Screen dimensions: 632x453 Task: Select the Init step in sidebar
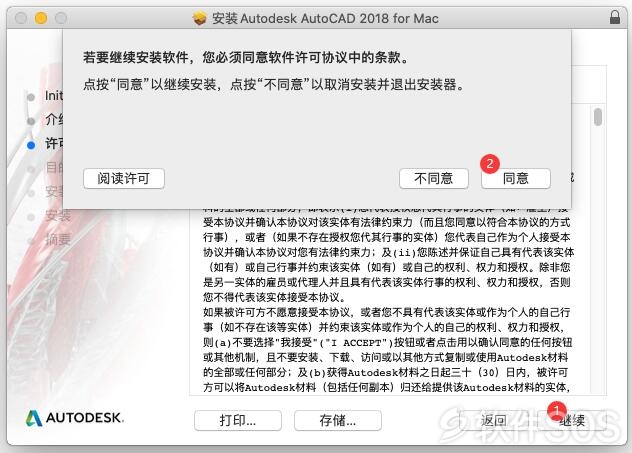(54, 96)
